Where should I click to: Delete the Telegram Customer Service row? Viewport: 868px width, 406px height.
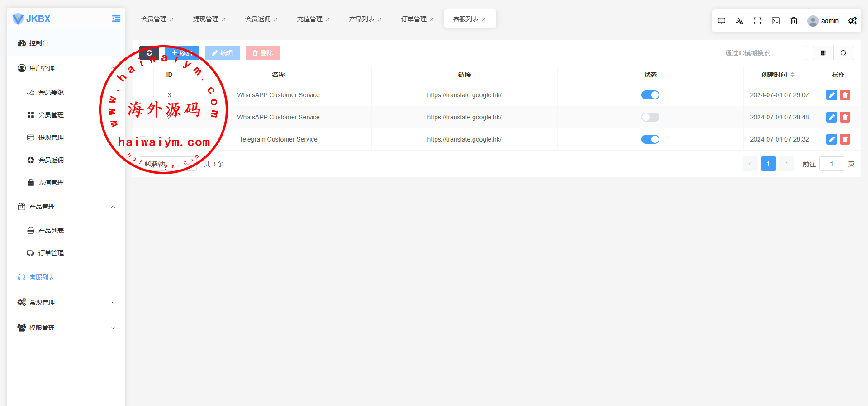tap(845, 139)
